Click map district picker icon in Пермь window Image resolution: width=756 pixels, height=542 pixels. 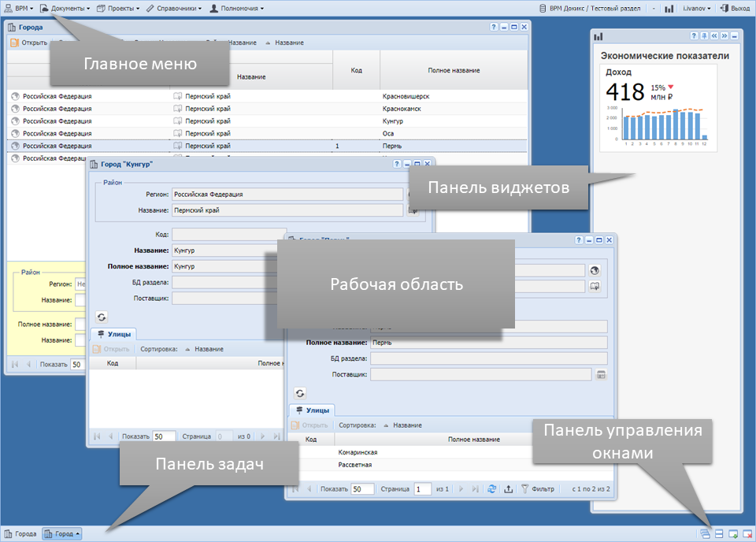tap(595, 287)
